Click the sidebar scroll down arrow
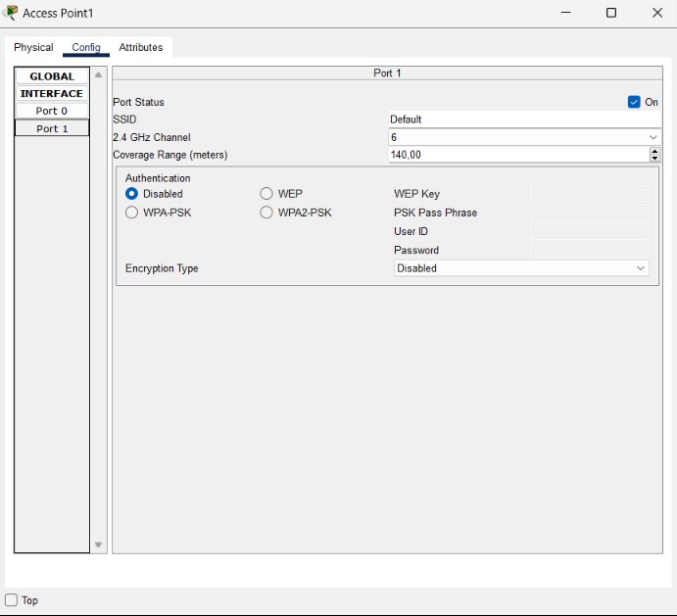 pyautogui.click(x=98, y=545)
